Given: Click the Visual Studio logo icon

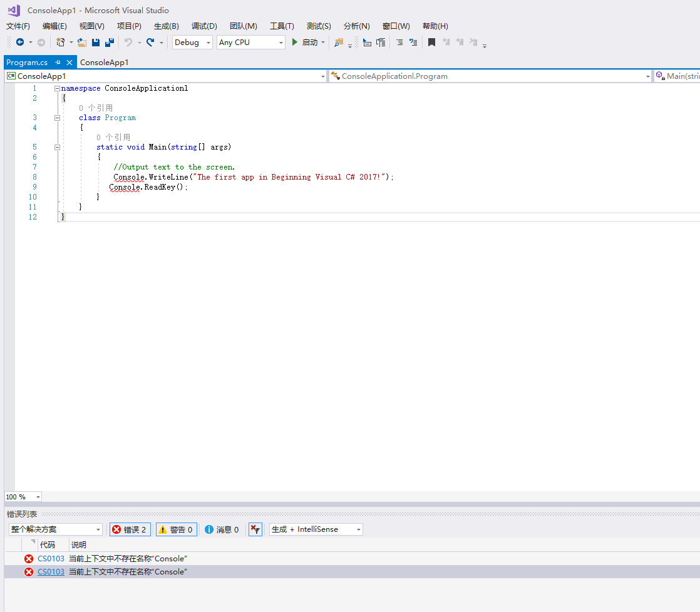Looking at the screenshot, I should (x=14, y=10).
